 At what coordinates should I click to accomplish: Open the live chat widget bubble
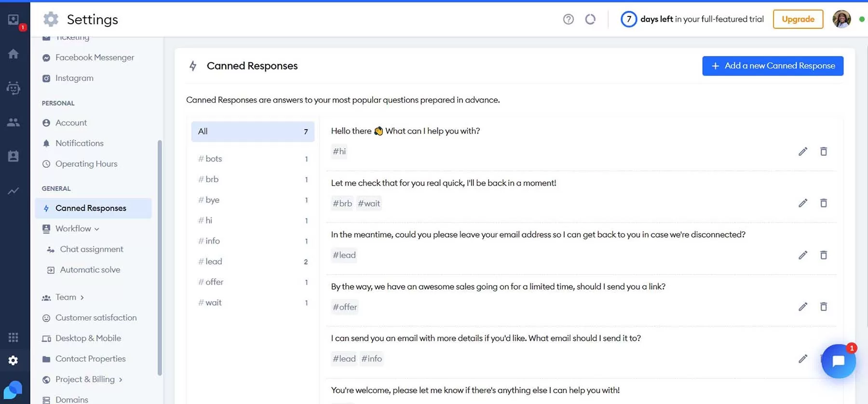pos(838,361)
